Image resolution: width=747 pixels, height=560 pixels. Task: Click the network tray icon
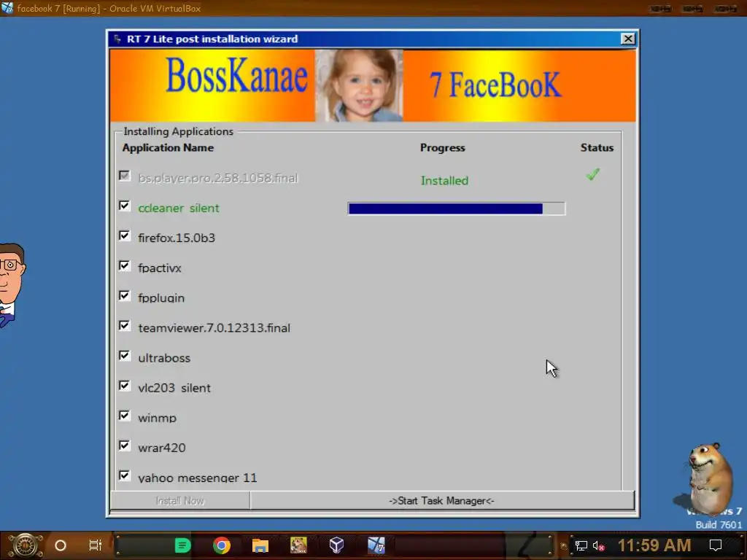tap(581, 546)
